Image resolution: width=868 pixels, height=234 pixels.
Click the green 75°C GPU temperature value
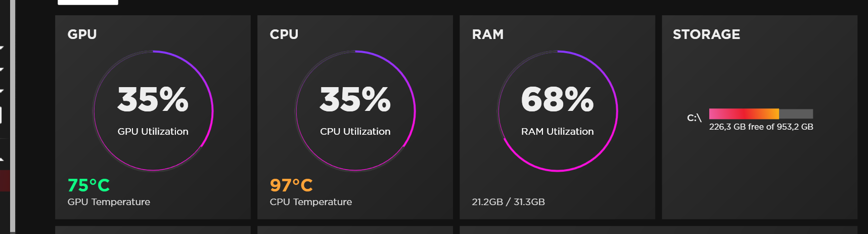click(x=88, y=185)
